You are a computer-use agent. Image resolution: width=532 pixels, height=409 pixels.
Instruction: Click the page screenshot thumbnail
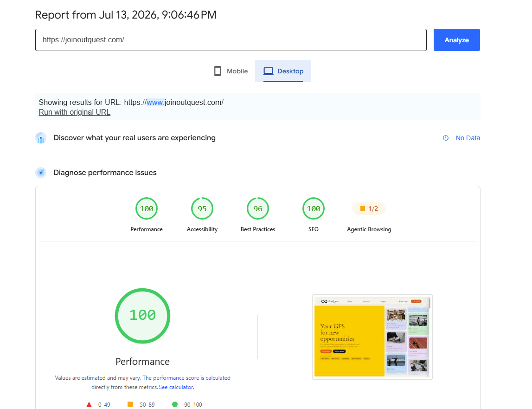click(372, 337)
